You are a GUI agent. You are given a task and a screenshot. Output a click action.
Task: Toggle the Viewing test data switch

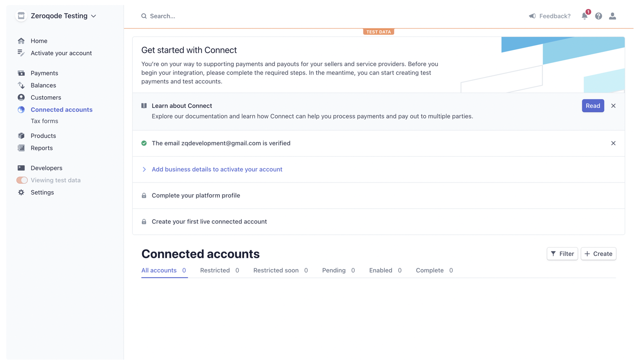pyautogui.click(x=21, y=180)
